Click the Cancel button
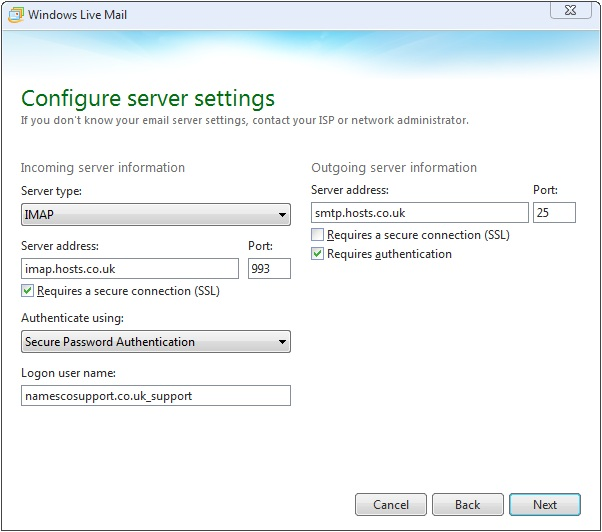 pos(391,505)
